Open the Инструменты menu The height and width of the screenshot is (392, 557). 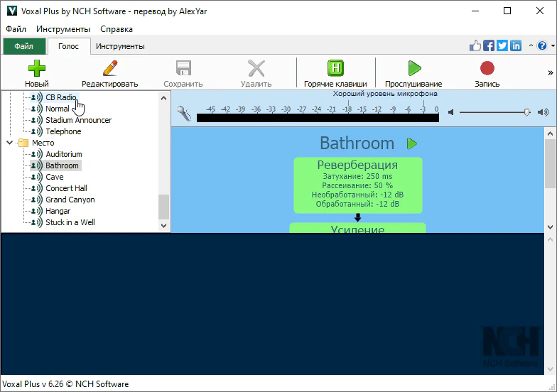pos(63,29)
